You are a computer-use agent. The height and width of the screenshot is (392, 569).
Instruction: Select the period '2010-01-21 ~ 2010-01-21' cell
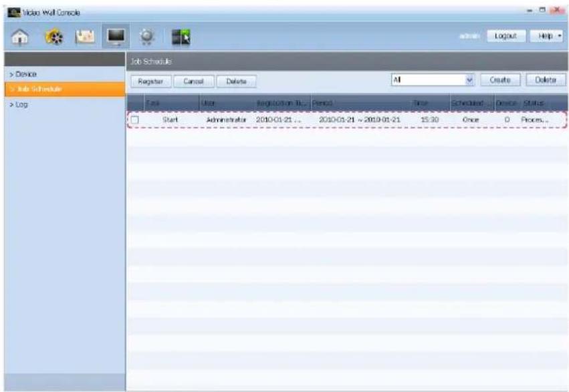pos(359,120)
